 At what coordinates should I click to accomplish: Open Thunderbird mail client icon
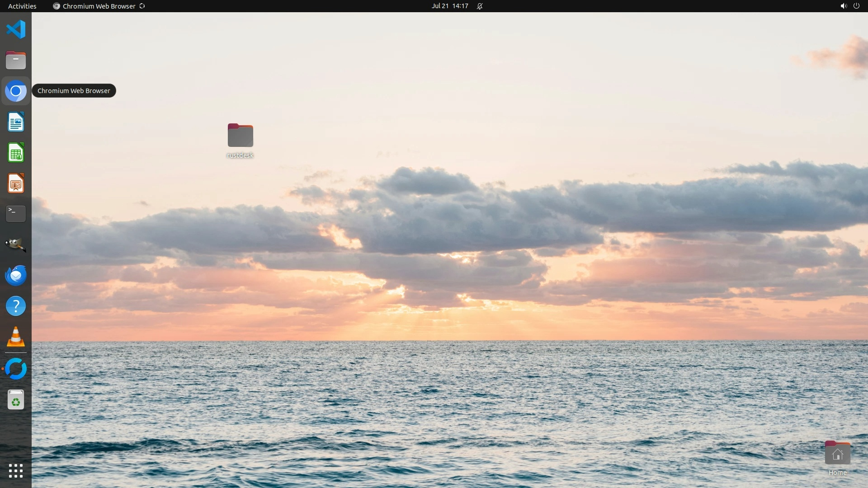[x=16, y=275]
